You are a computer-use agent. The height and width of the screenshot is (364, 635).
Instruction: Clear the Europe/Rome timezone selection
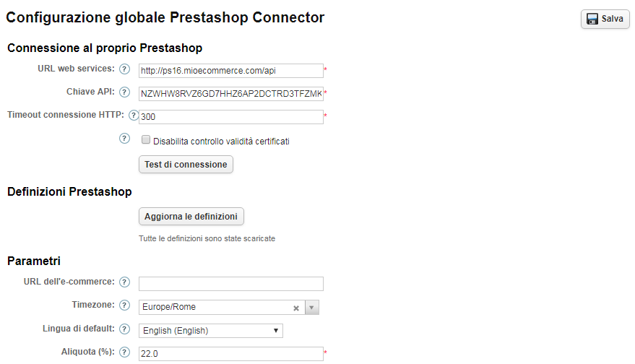(296, 308)
